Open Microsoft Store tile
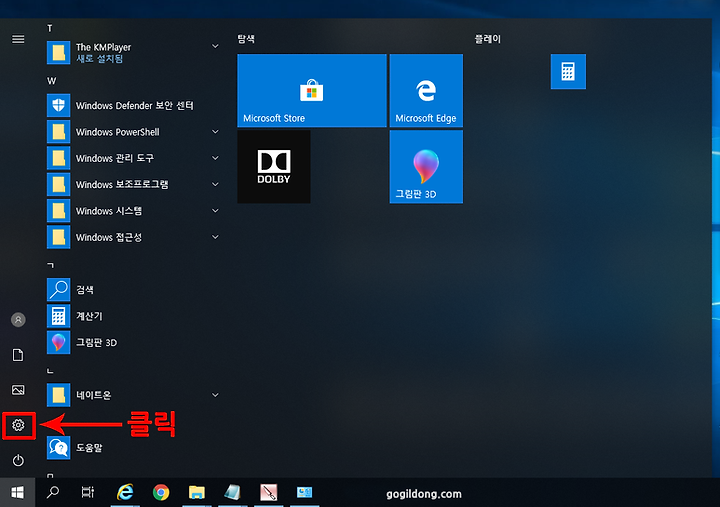The height and width of the screenshot is (507, 720). pyautogui.click(x=312, y=90)
